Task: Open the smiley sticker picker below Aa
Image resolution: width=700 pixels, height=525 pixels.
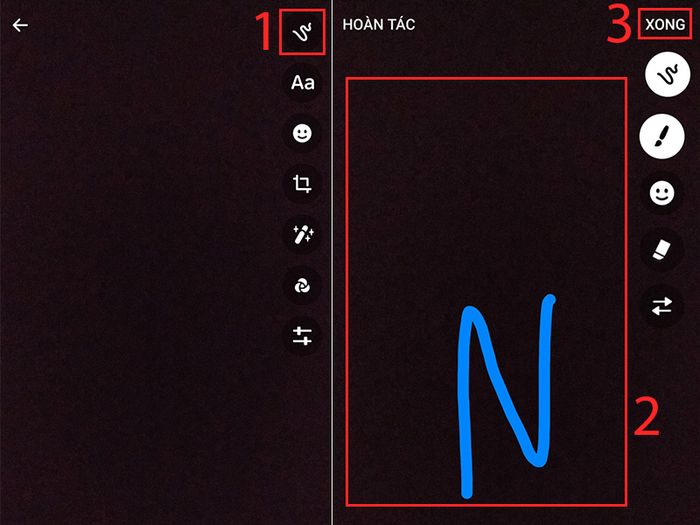Action: [302, 133]
